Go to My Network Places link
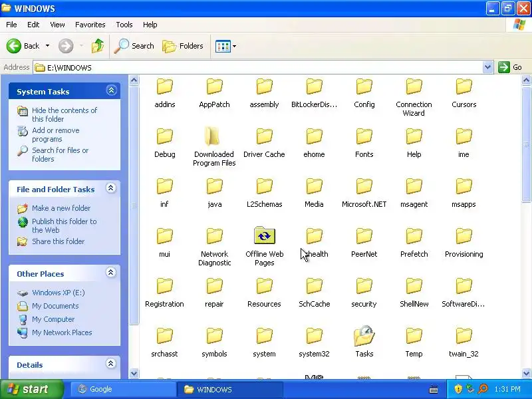 pyautogui.click(x=62, y=332)
